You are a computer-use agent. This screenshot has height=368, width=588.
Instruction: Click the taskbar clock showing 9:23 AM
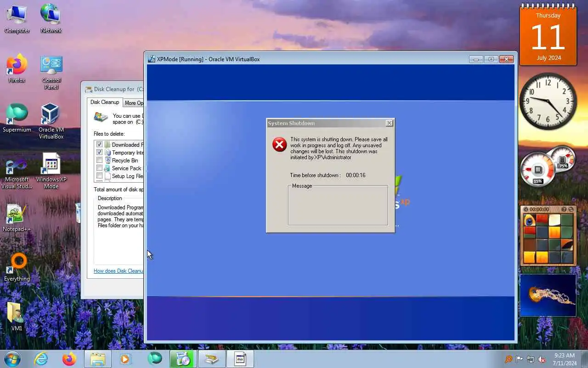pyautogui.click(x=565, y=359)
